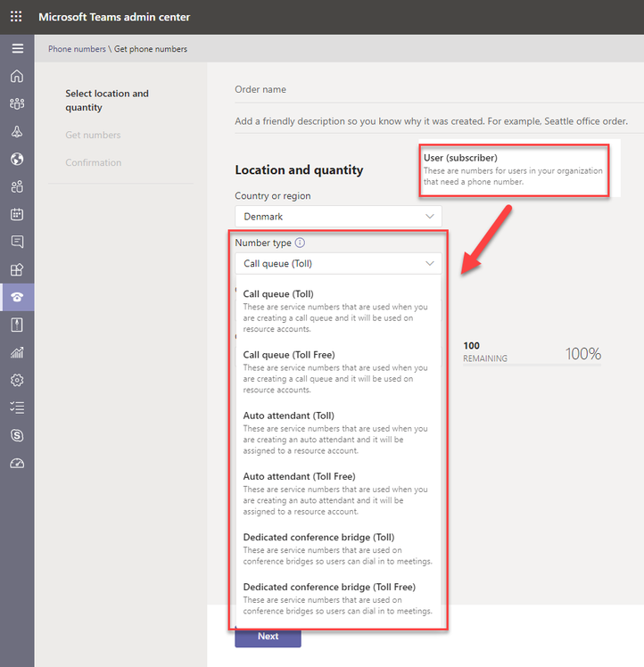Screen dimensions: 644x667
Task: Open the Get numbers step
Action: [x=94, y=135]
